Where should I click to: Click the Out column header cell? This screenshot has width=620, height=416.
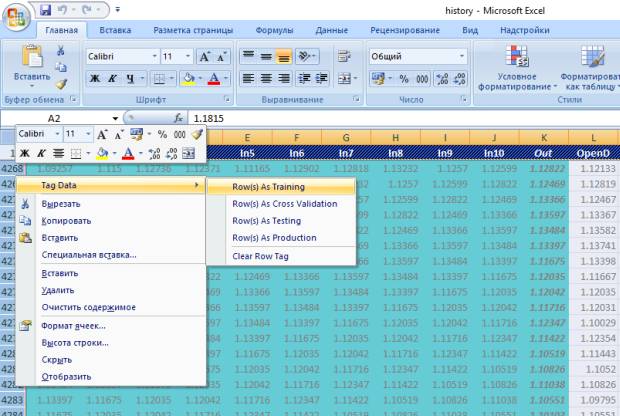[545, 152]
